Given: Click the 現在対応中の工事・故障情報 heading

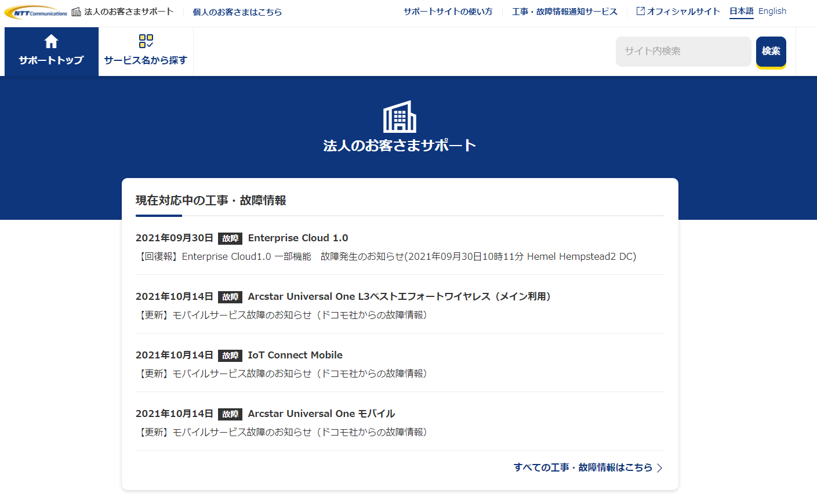Looking at the screenshot, I should 211,200.
